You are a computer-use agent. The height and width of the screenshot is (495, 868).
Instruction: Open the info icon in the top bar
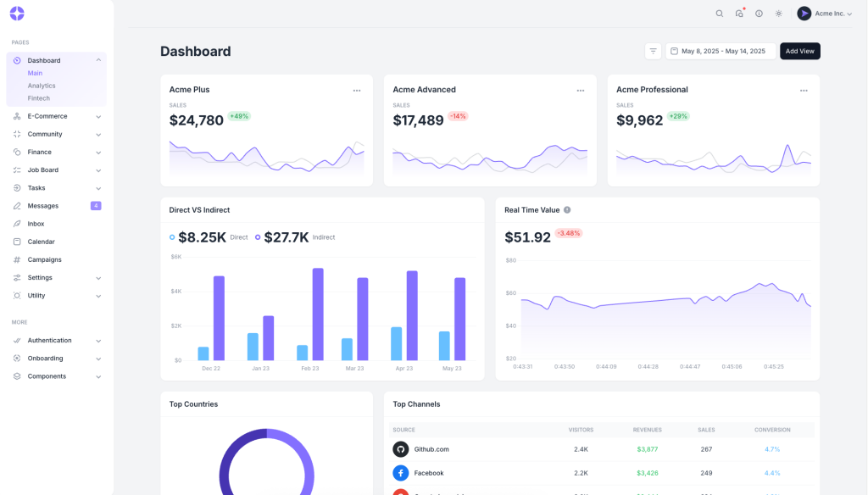[759, 14]
